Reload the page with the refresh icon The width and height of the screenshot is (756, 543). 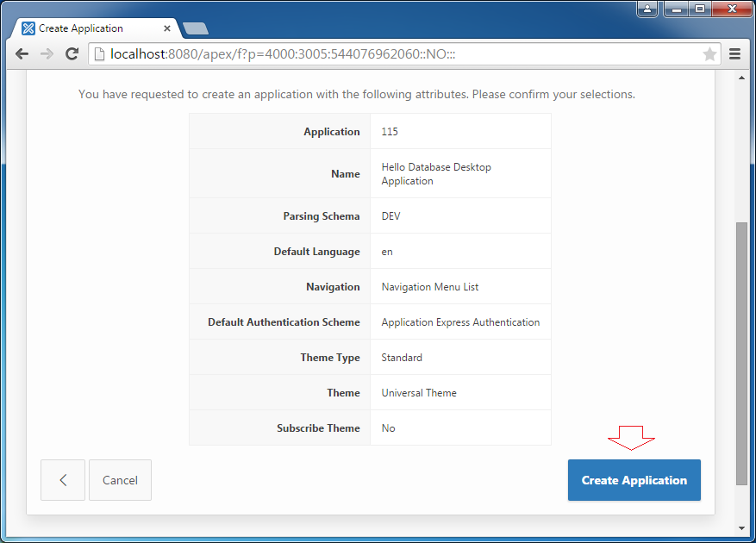72,54
